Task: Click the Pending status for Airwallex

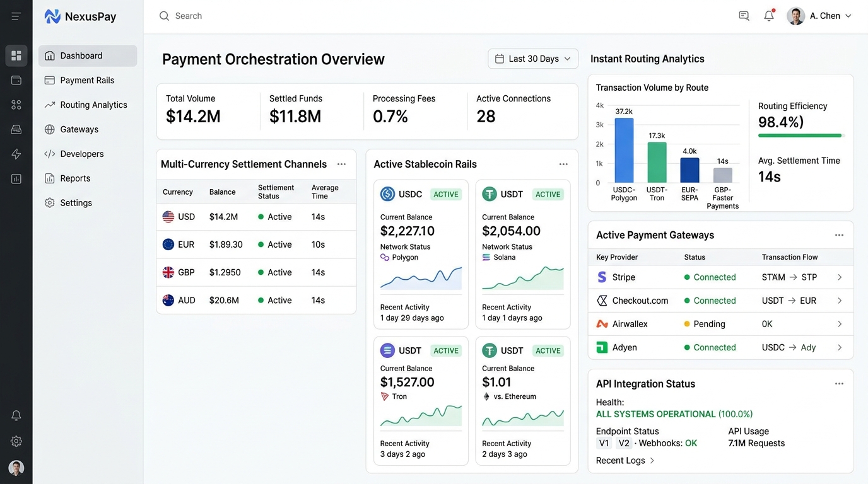Action: tap(705, 324)
